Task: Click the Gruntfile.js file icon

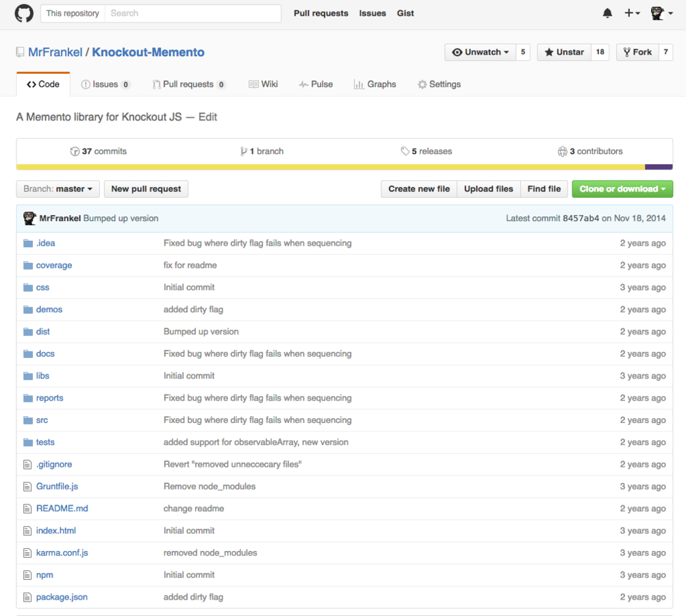Action: pyautogui.click(x=27, y=486)
